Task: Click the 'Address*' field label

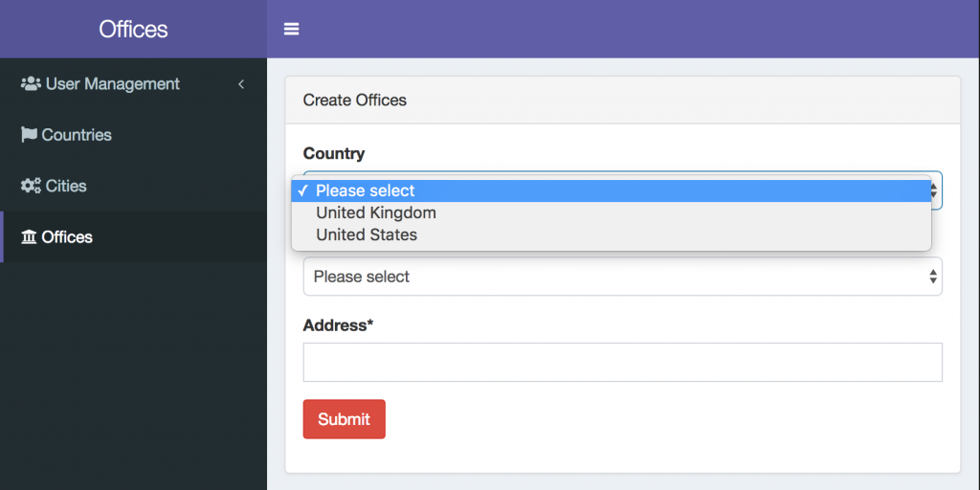Action: point(338,325)
